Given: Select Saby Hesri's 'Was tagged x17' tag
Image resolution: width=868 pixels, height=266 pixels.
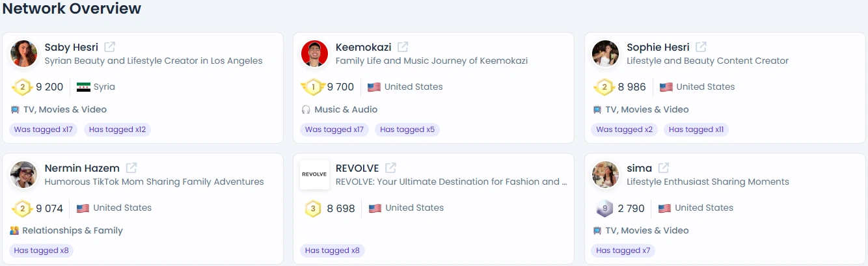Looking at the screenshot, I should (x=43, y=129).
